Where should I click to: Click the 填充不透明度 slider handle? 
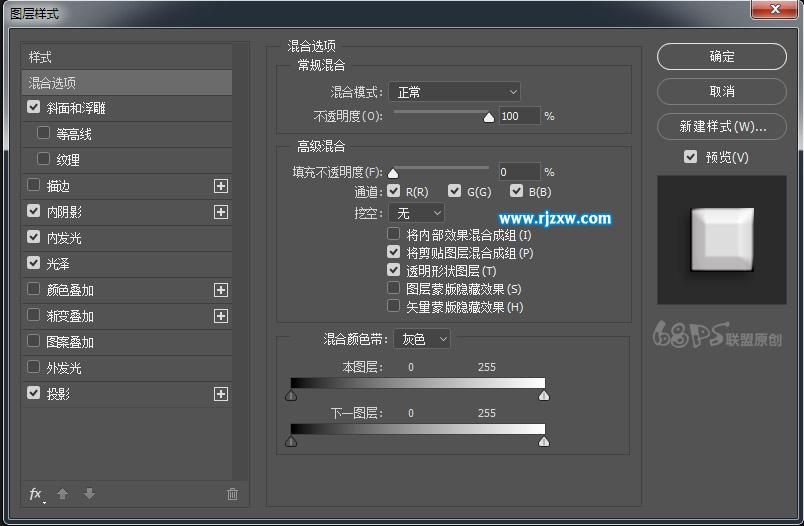pyautogui.click(x=393, y=173)
